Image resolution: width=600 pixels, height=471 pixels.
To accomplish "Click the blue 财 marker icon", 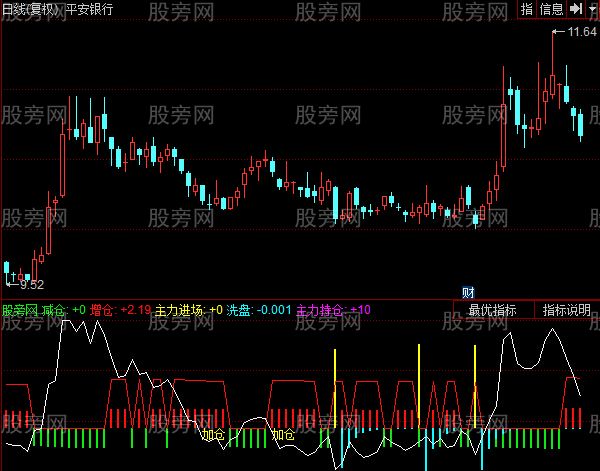I will (x=468, y=293).
